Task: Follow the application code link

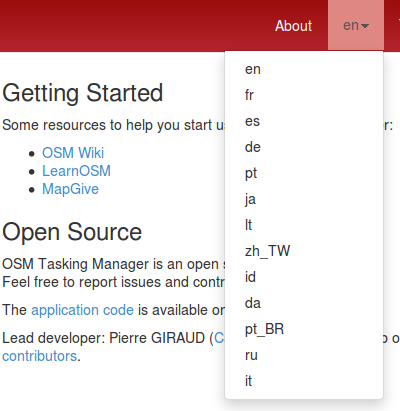Action: point(82,310)
